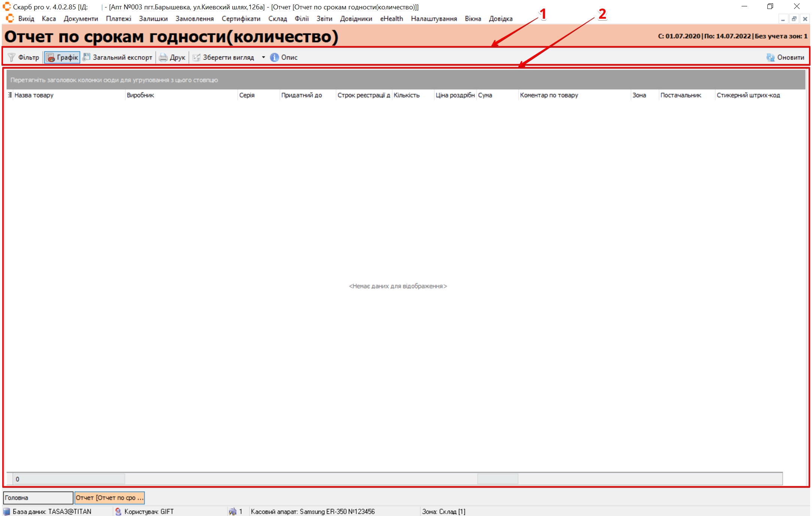The image size is (812, 516).
Task: Click the footer cell showing 0
Action: [69, 479]
